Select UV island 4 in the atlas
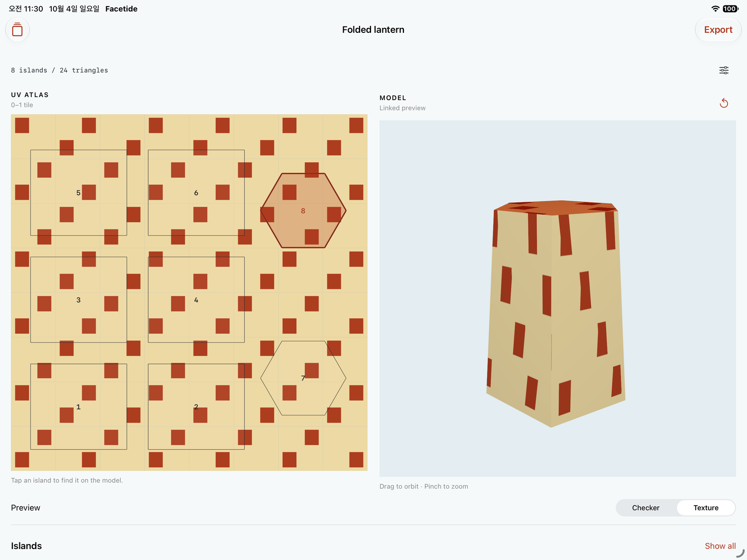This screenshot has height=560, width=747. 196,299
